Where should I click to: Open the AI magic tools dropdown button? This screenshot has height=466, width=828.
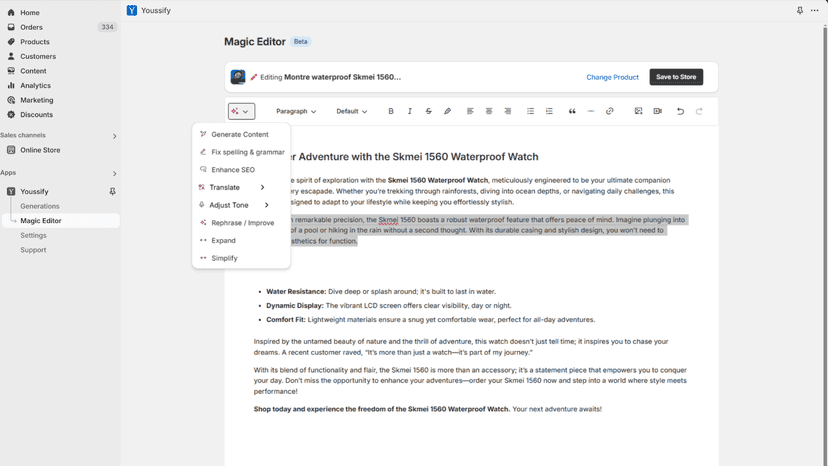tap(241, 111)
